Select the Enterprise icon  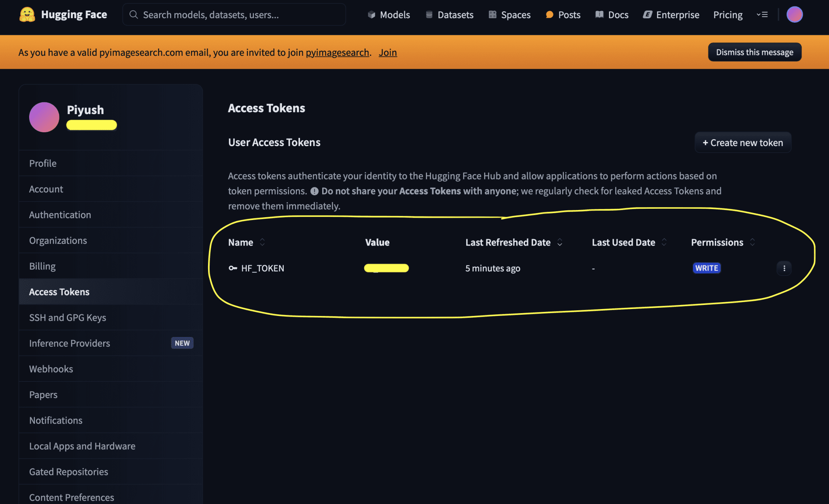647,14
